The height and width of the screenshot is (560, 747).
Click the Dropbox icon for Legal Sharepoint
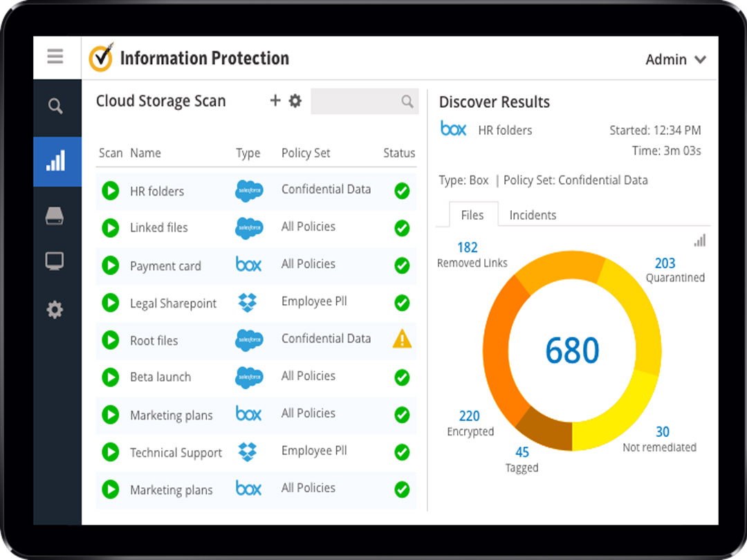247,302
